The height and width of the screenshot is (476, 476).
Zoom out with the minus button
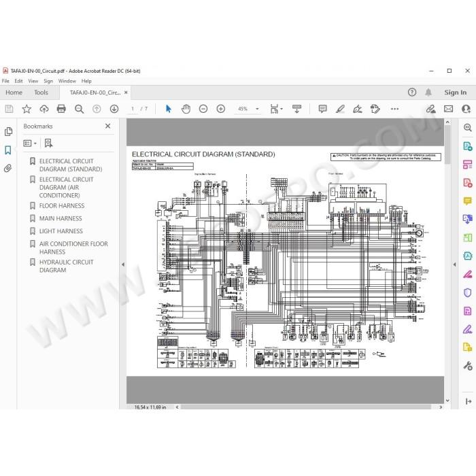pyautogui.click(x=203, y=109)
